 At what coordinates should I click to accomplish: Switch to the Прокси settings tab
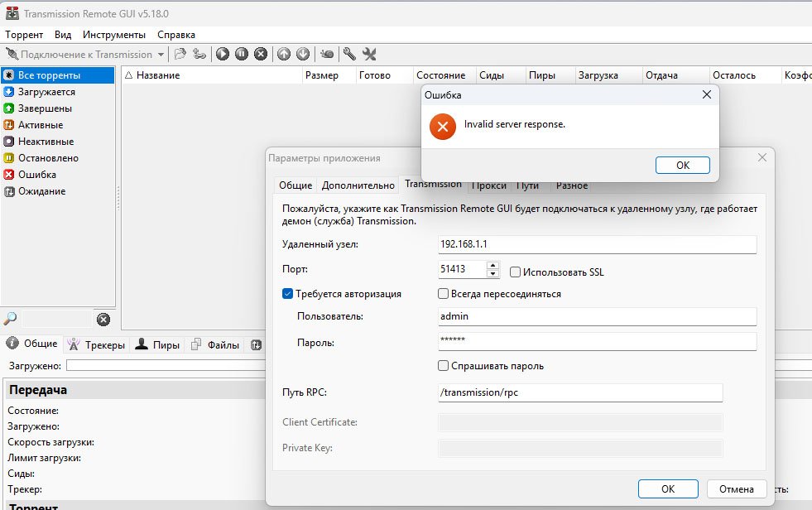tap(488, 185)
